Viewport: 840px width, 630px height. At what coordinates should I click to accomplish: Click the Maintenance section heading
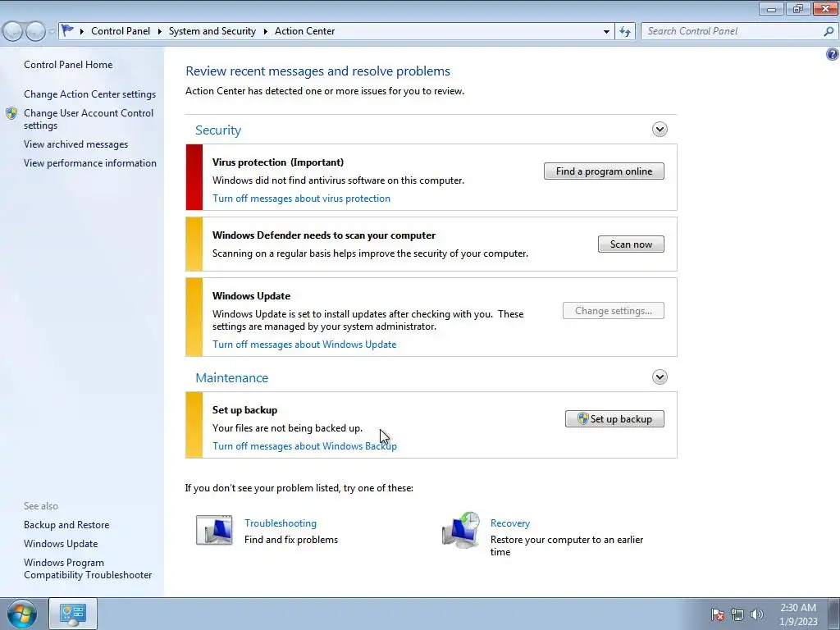coord(231,377)
